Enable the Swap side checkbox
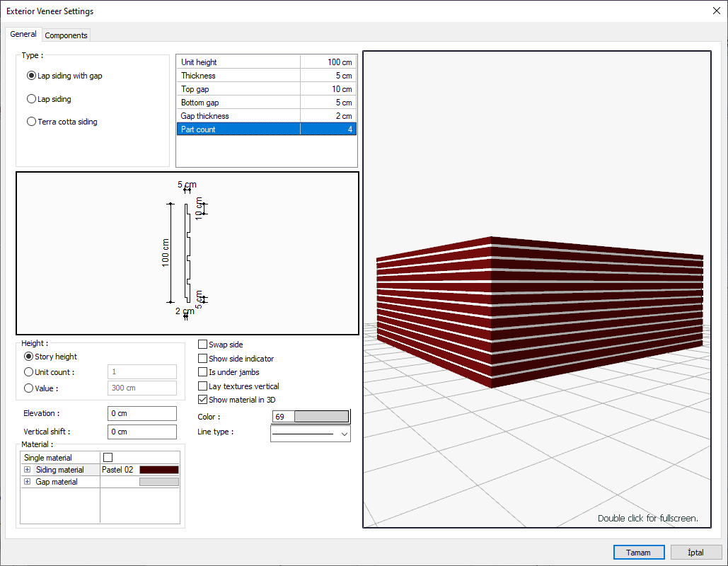The height and width of the screenshot is (566, 728). 203,345
